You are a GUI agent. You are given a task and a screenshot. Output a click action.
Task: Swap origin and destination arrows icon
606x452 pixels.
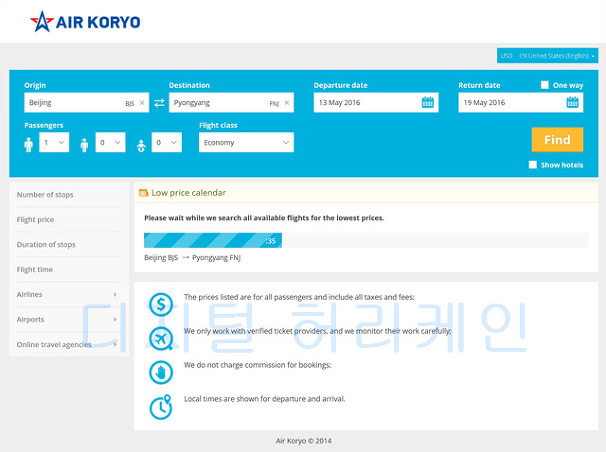pos(159,103)
